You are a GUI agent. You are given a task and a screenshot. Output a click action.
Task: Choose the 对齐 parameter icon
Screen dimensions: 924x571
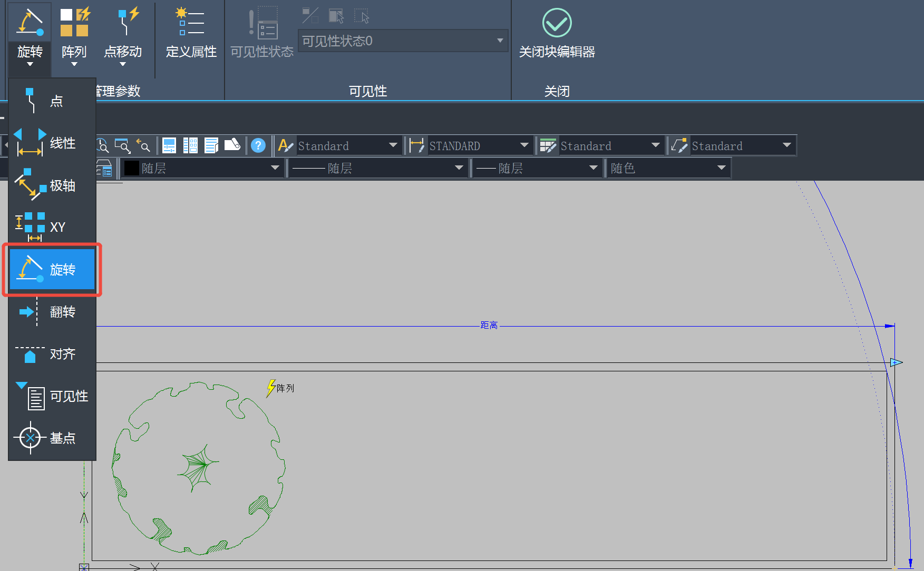30,354
